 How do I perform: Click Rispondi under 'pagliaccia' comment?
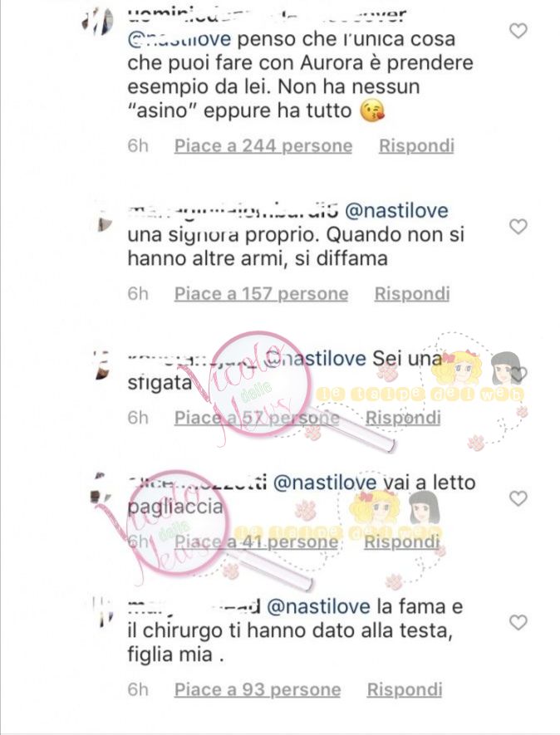point(402,541)
